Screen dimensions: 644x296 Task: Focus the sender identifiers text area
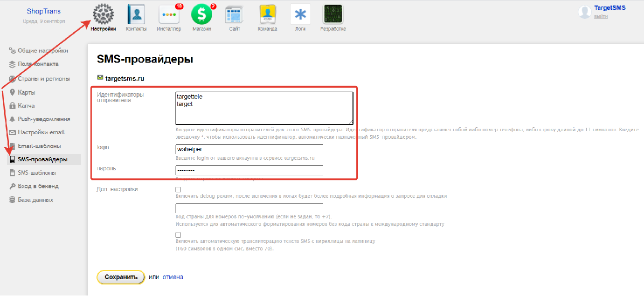(x=264, y=108)
